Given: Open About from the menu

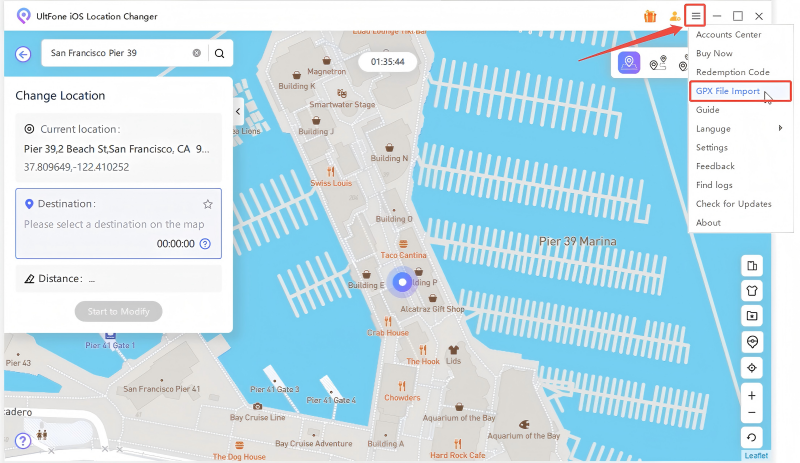Looking at the screenshot, I should (708, 223).
